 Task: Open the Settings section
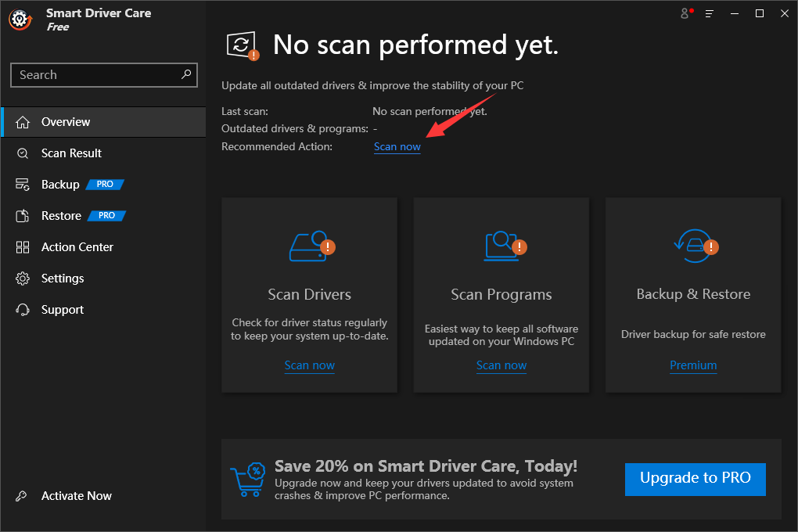pyautogui.click(x=63, y=278)
